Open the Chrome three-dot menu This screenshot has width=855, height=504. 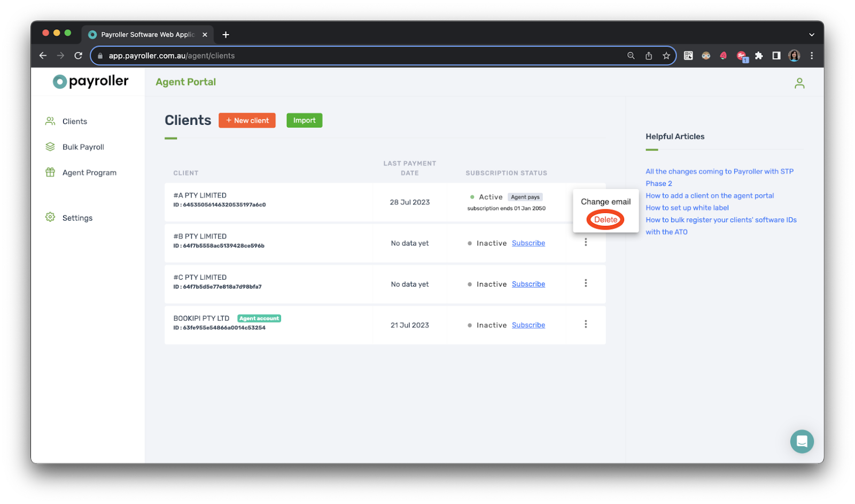pos(812,56)
